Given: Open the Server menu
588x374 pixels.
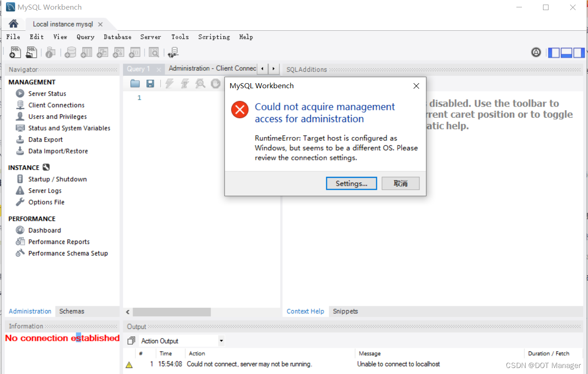Looking at the screenshot, I should tap(151, 37).
